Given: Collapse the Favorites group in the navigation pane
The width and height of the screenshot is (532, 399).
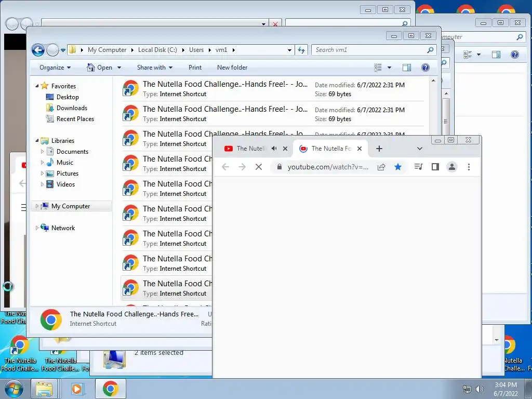Looking at the screenshot, I should click(37, 86).
